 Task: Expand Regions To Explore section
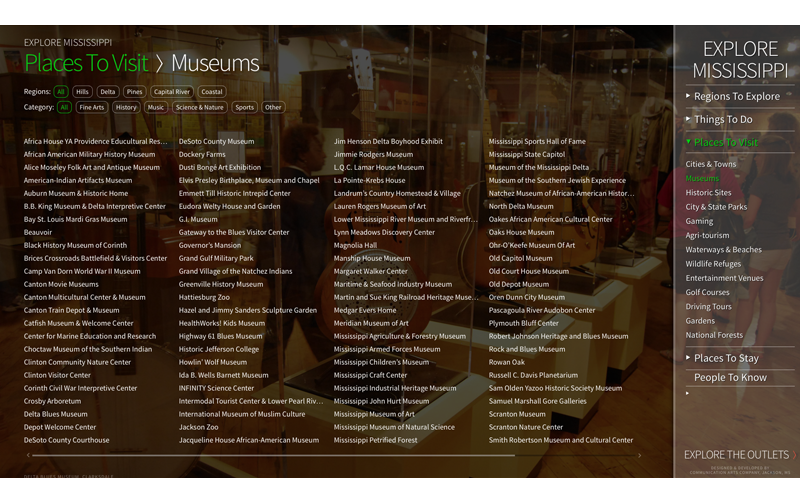point(737,96)
